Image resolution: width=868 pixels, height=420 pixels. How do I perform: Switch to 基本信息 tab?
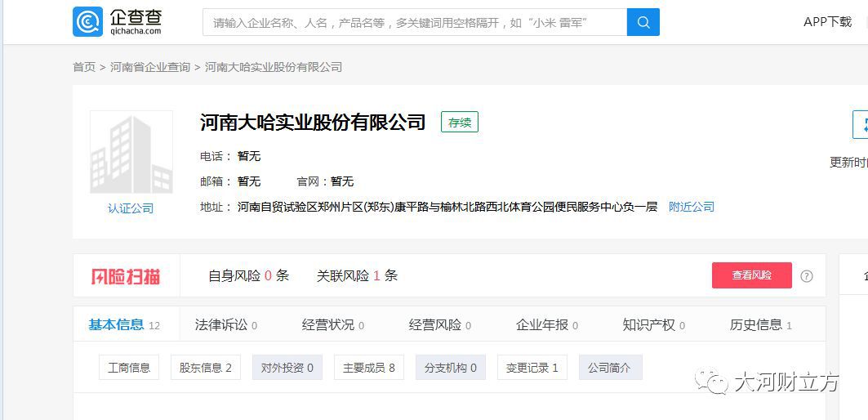tap(125, 324)
